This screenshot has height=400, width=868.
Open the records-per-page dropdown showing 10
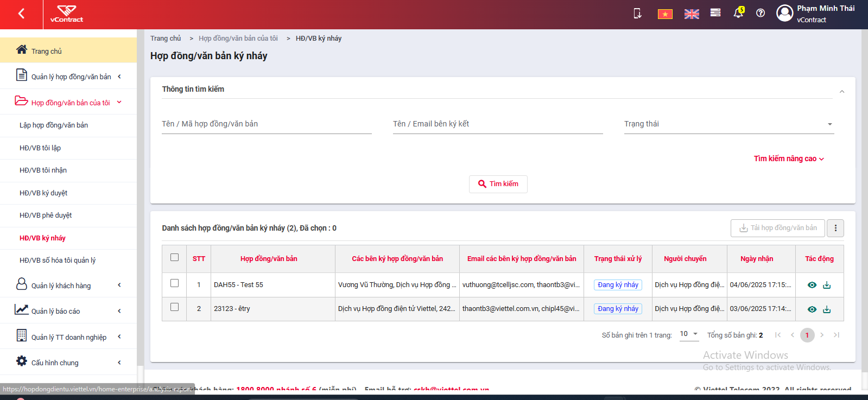tap(689, 334)
